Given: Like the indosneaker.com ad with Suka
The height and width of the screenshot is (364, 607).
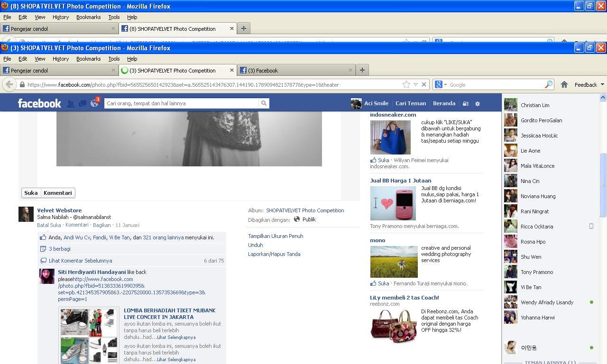Looking at the screenshot, I should coord(384,160).
